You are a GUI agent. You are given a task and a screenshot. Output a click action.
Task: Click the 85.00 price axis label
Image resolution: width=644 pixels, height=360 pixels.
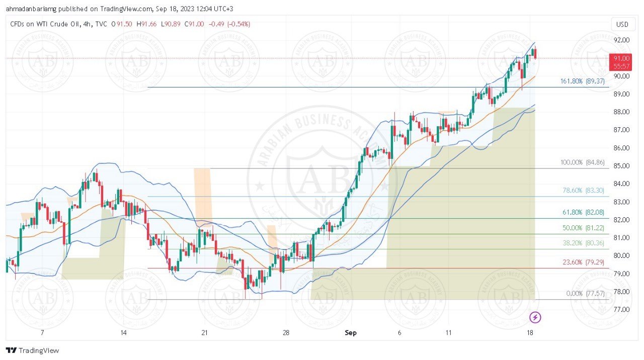pos(622,166)
